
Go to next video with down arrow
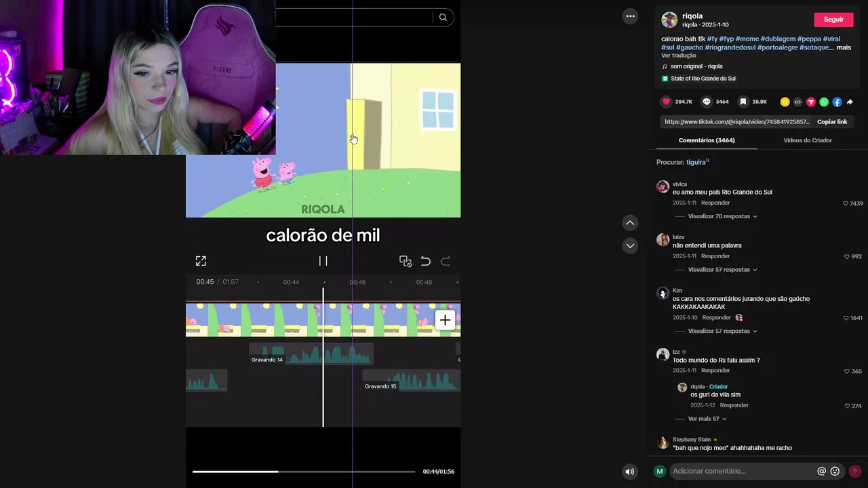[630, 245]
